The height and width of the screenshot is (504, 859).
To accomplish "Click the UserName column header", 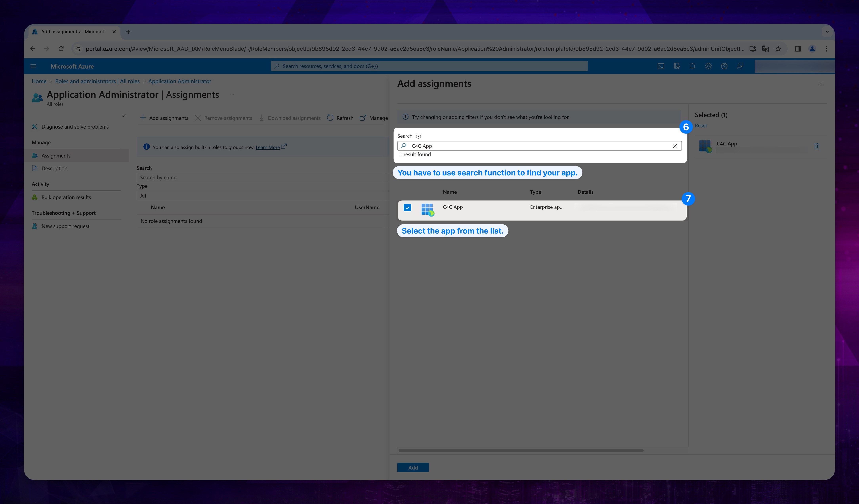I will (x=367, y=208).
